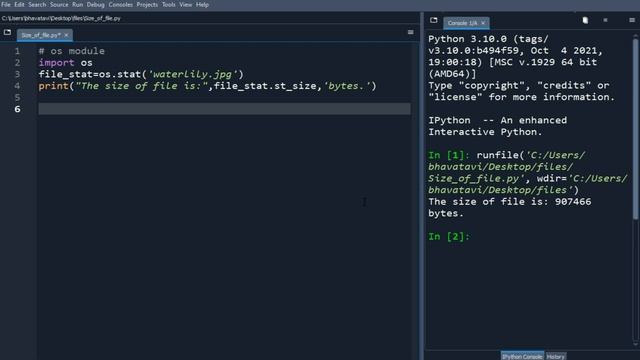
Task: Click 'runfile(' in the console
Action: pos(500,156)
